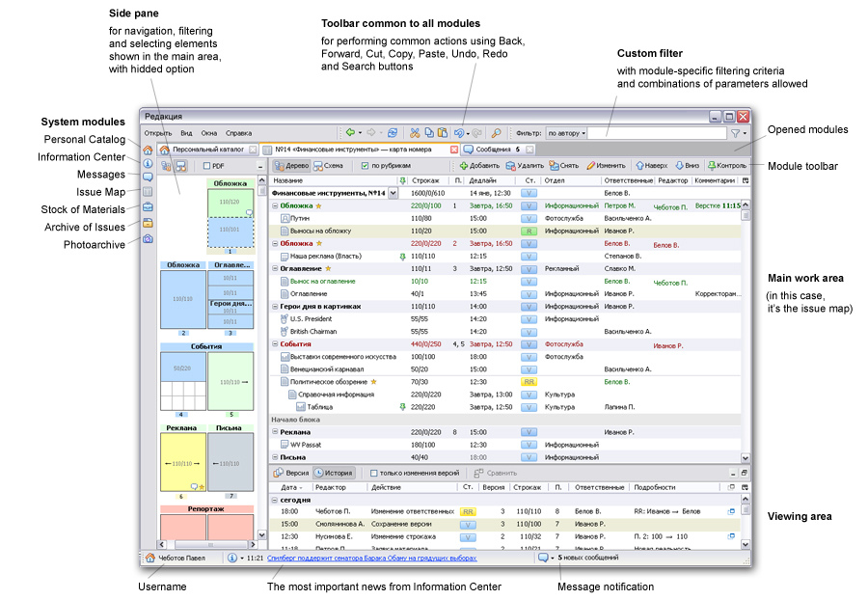
Task: Open the Photoarchive module in sidebar
Action: coord(148,238)
